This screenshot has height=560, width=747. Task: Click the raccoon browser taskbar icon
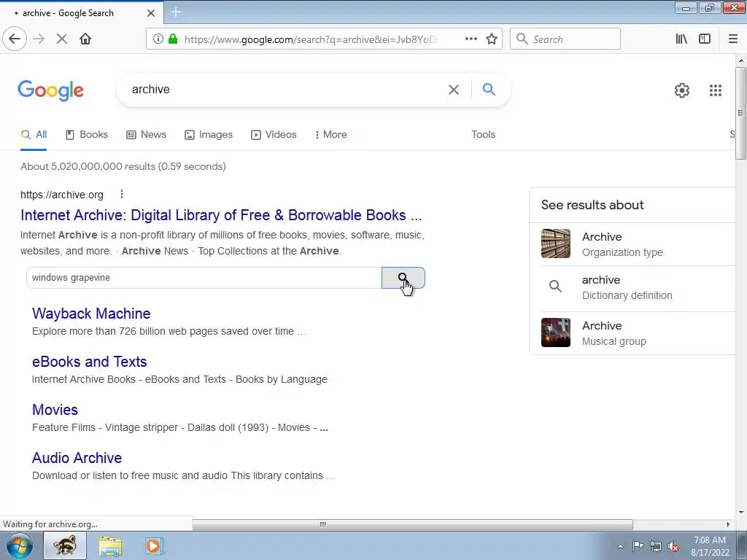tap(65, 545)
